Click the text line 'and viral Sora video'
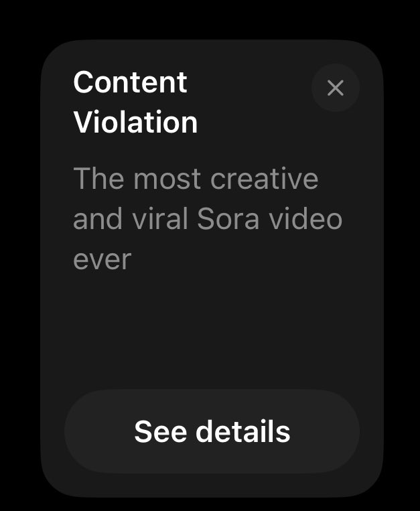Viewport: 420px width, 511px height. (x=208, y=219)
